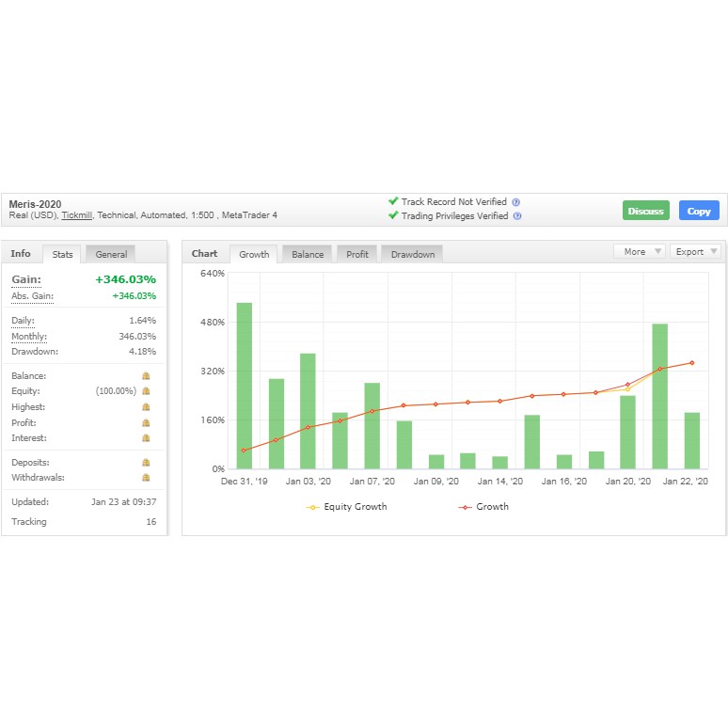Image resolution: width=728 pixels, height=728 pixels.
Task: Open the Export dropdown menu
Action: [695, 252]
